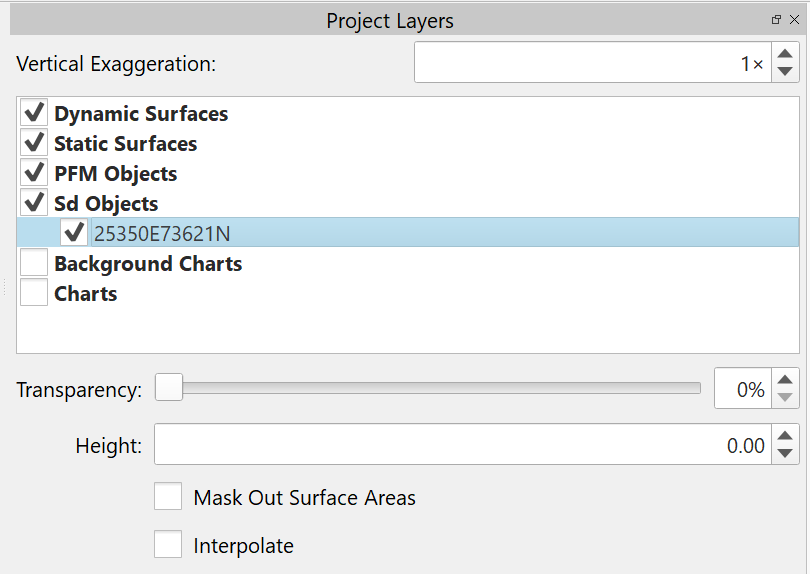This screenshot has width=810, height=574.
Task: Float the Project Layers panel
Action: (776, 20)
